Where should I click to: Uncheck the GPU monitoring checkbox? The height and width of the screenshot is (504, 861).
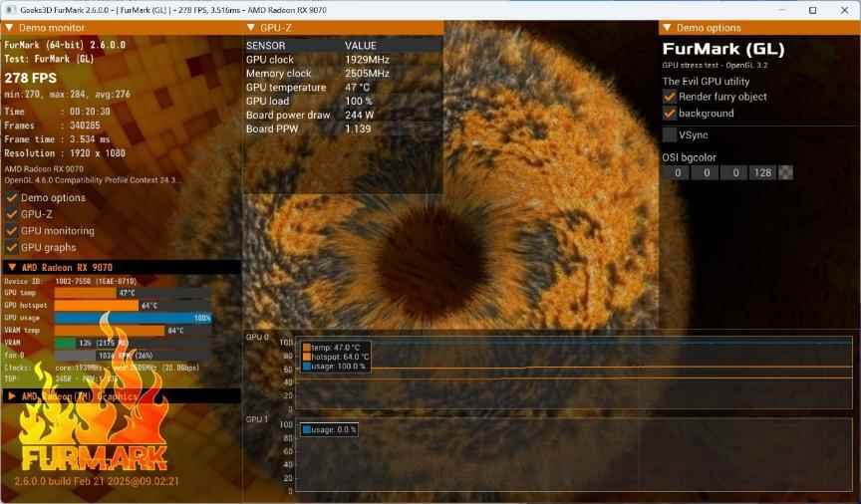point(12,231)
